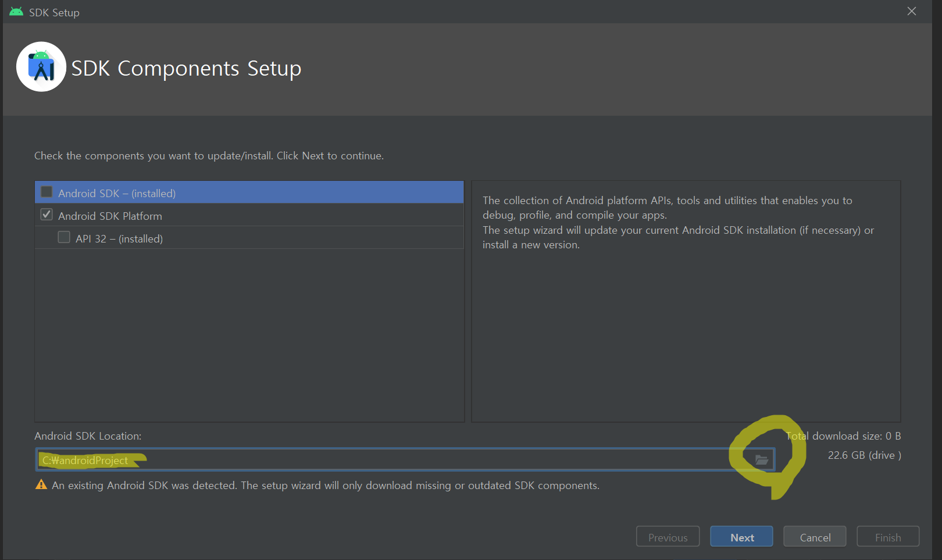This screenshot has height=560, width=942.
Task: Click the Android head icon in title bar
Action: [x=16, y=12]
